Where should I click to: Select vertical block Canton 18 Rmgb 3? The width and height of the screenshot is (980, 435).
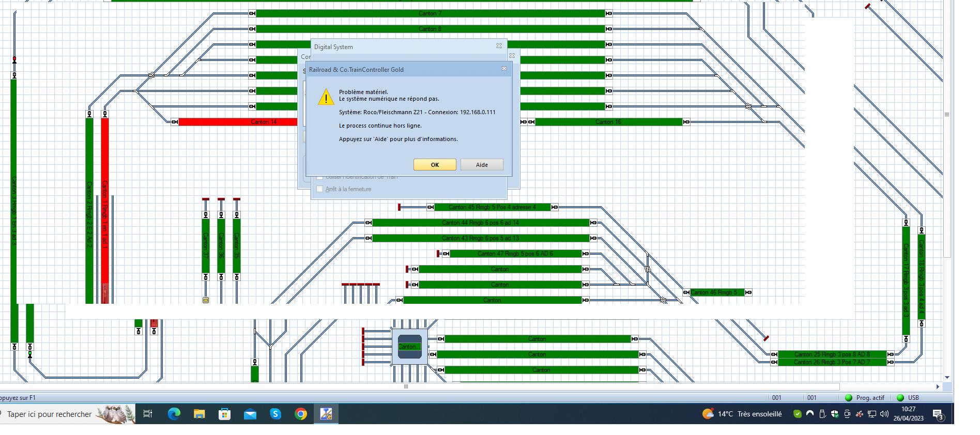tap(922, 276)
